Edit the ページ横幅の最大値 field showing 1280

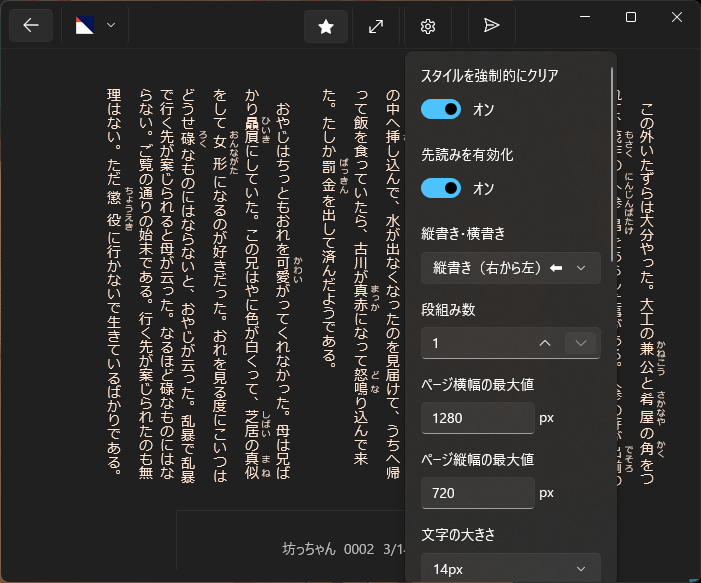point(477,418)
